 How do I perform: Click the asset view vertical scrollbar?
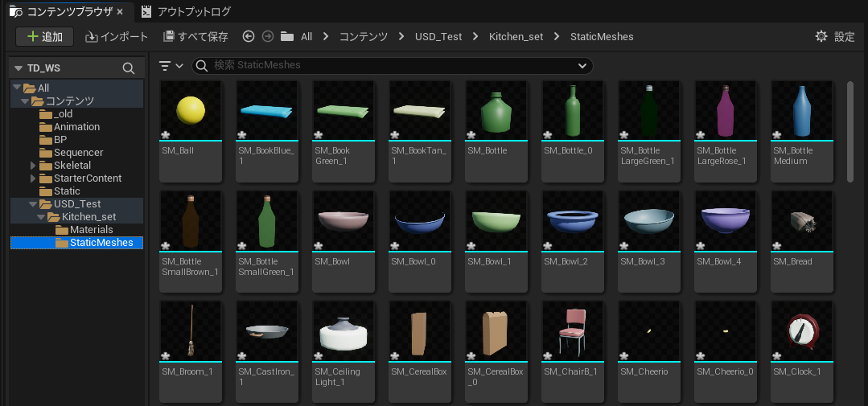(850, 130)
